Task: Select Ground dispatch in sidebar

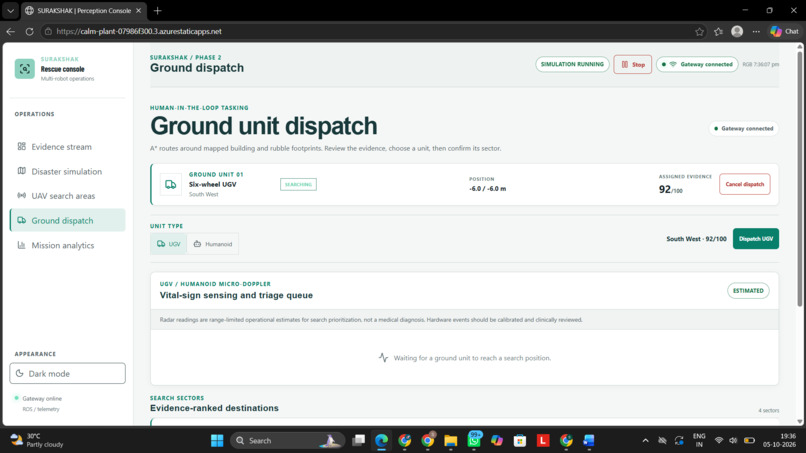Action: pyautogui.click(x=67, y=221)
